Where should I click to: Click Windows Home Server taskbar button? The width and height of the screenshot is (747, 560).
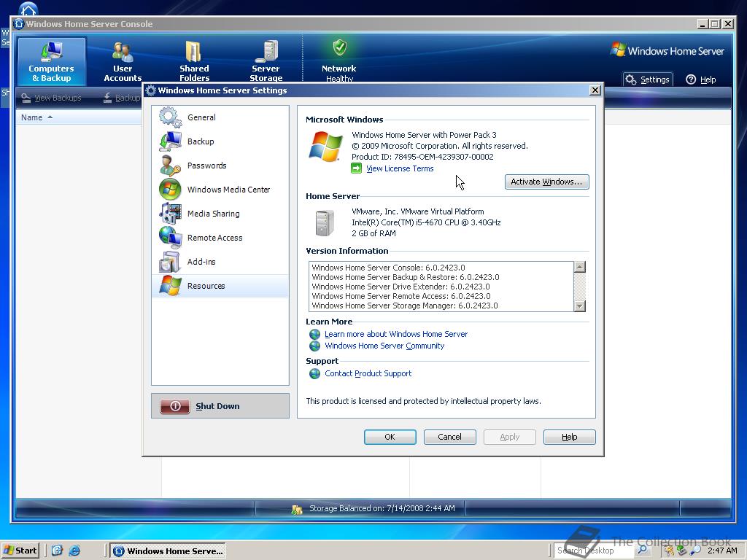click(x=169, y=551)
